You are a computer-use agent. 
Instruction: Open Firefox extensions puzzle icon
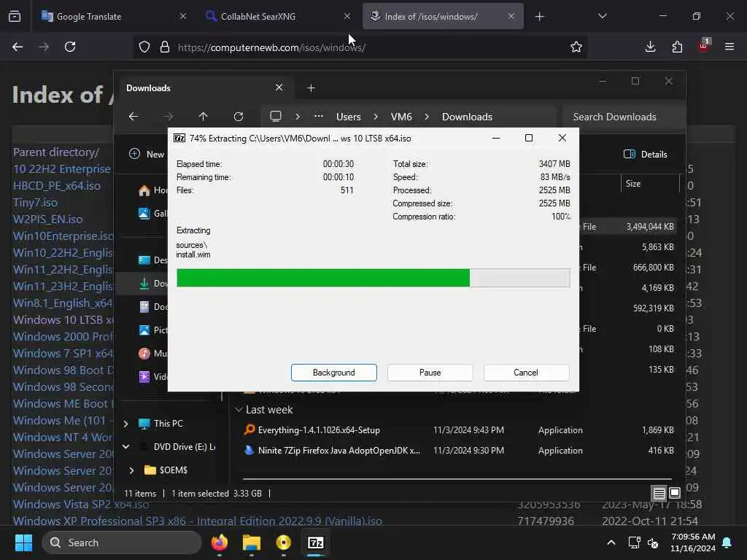677,47
